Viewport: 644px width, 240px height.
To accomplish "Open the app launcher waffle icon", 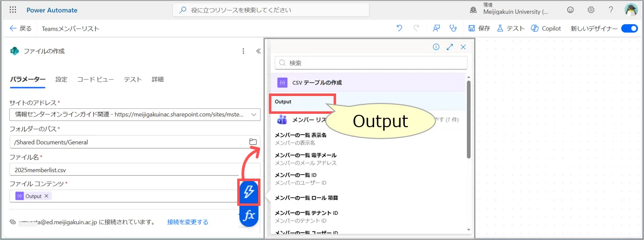I will (x=13, y=10).
